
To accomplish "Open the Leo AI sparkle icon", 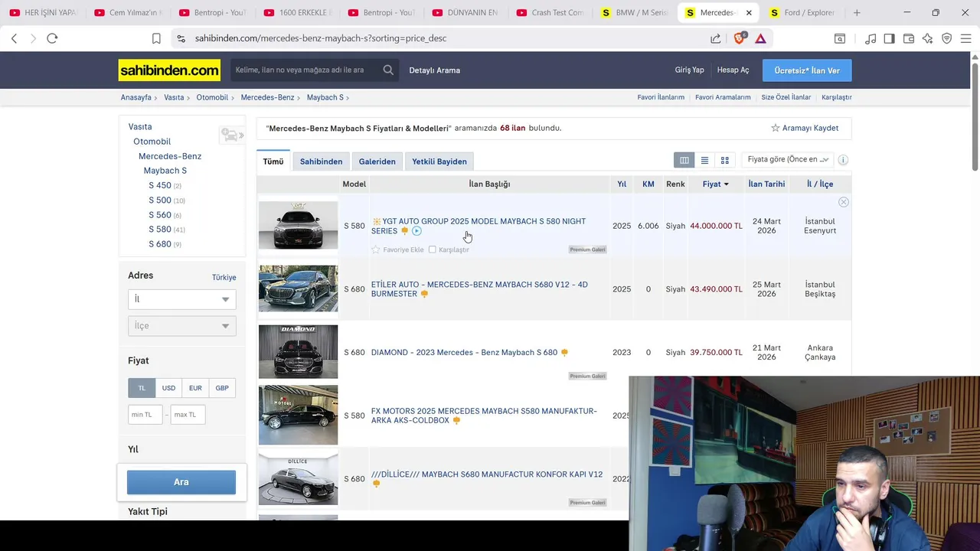I will pyautogui.click(x=927, y=38).
